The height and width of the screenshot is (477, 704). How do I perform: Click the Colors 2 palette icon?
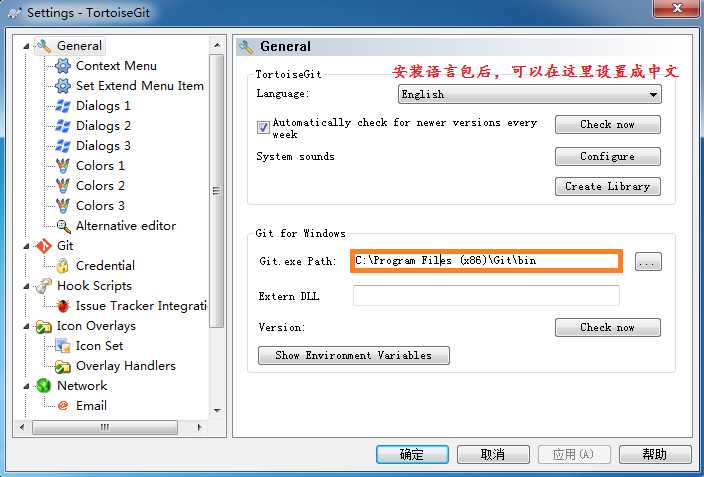click(62, 186)
